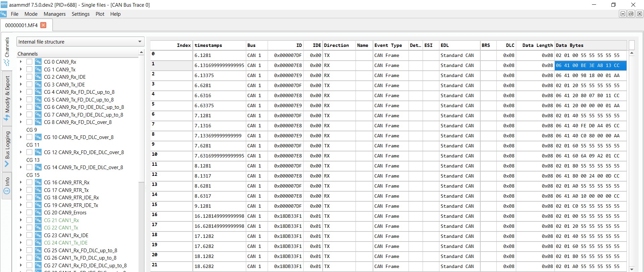Click the CAN icon next to CG 2 CAN9_Rx_IDE
Image resolution: width=644 pixels, height=272 pixels.
coord(38,77)
